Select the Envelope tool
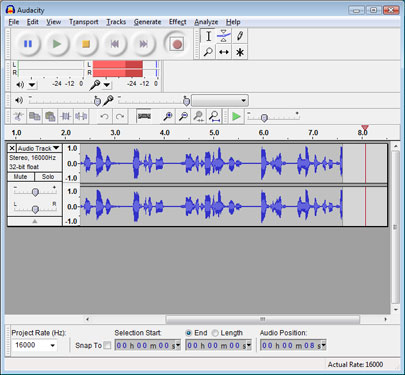Image resolution: width=405 pixels, height=375 pixels. [224, 36]
